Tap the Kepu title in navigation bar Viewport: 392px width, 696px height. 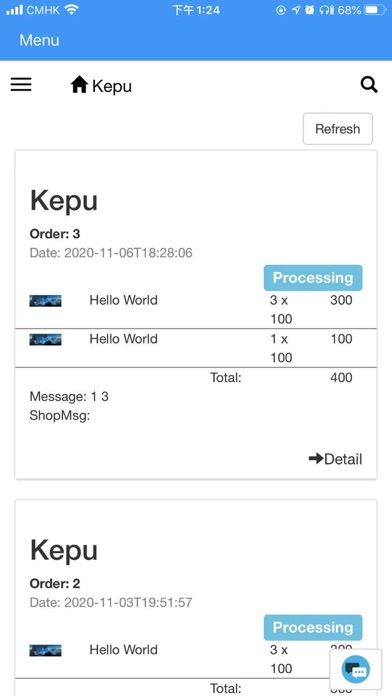[x=112, y=86]
